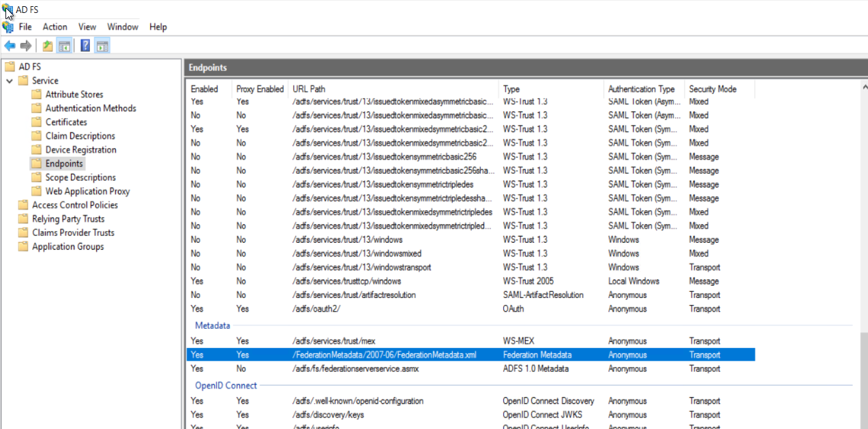868x429 pixels.
Task: Sort by the Type column header
Action: coord(552,89)
